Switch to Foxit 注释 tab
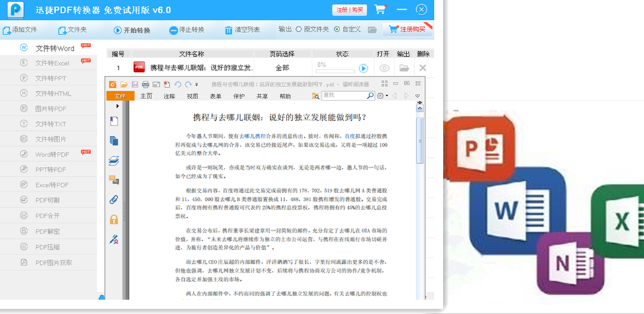Viewport: 644px width, 314px height. click(x=170, y=96)
